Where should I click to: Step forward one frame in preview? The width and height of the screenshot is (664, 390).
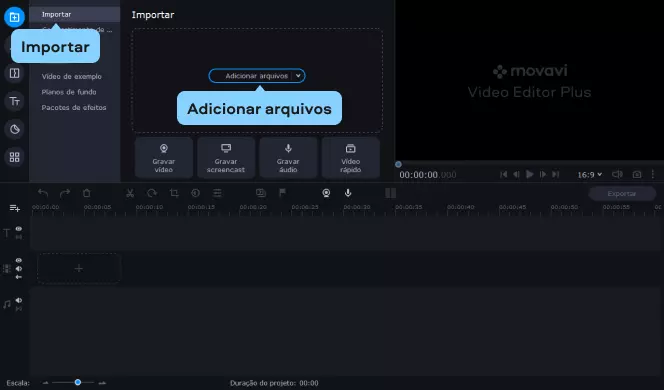(x=543, y=174)
